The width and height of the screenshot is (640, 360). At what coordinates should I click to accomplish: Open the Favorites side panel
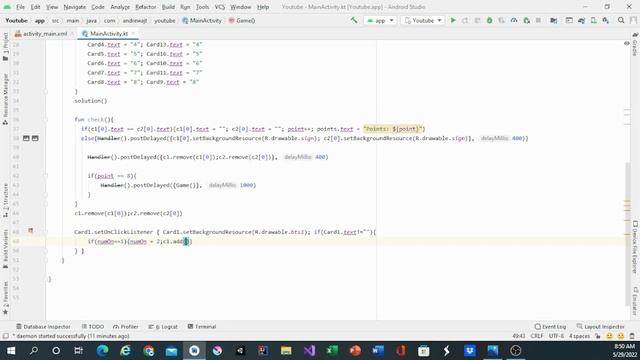pos(5,298)
